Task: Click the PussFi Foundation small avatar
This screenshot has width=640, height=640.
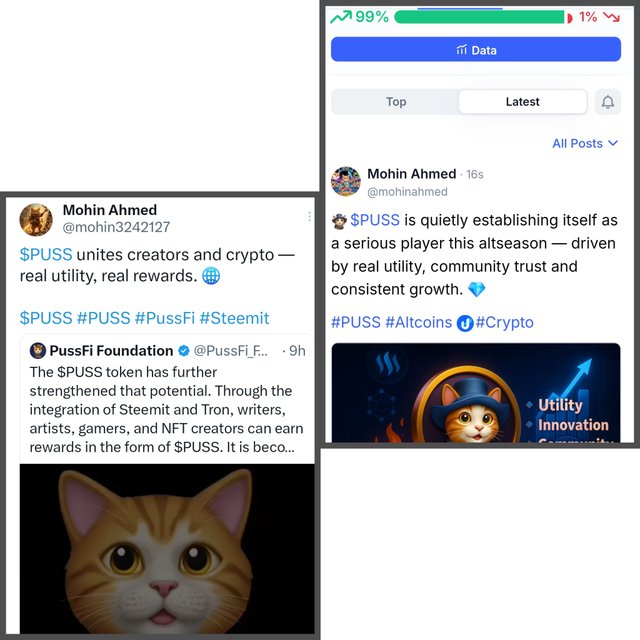Action: tap(38, 351)
